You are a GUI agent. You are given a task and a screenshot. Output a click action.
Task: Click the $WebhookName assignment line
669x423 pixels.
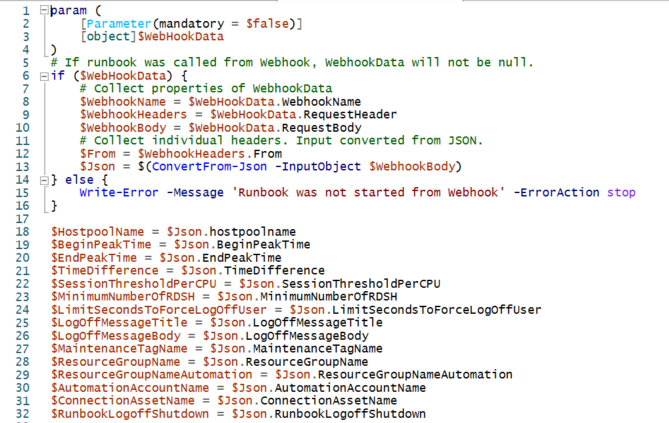(220, 102)
